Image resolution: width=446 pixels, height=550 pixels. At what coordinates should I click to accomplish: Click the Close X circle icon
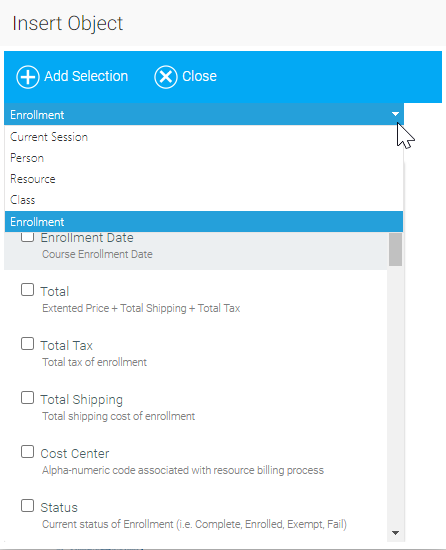coord(165,77)
